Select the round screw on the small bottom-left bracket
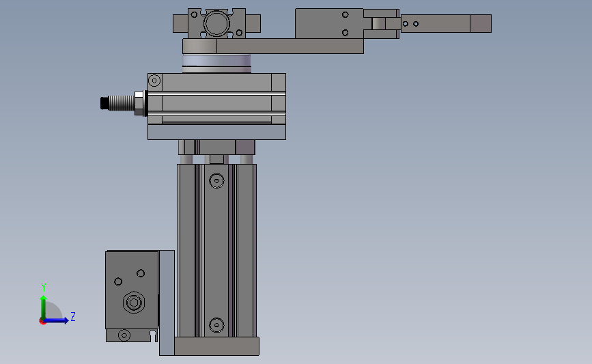This screenshot has height=364, width=592. 124,335
